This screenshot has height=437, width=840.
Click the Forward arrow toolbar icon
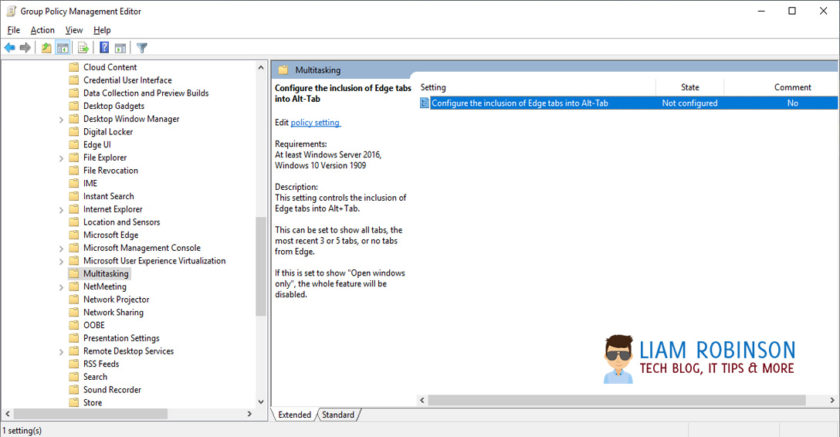tap(25, 48)
